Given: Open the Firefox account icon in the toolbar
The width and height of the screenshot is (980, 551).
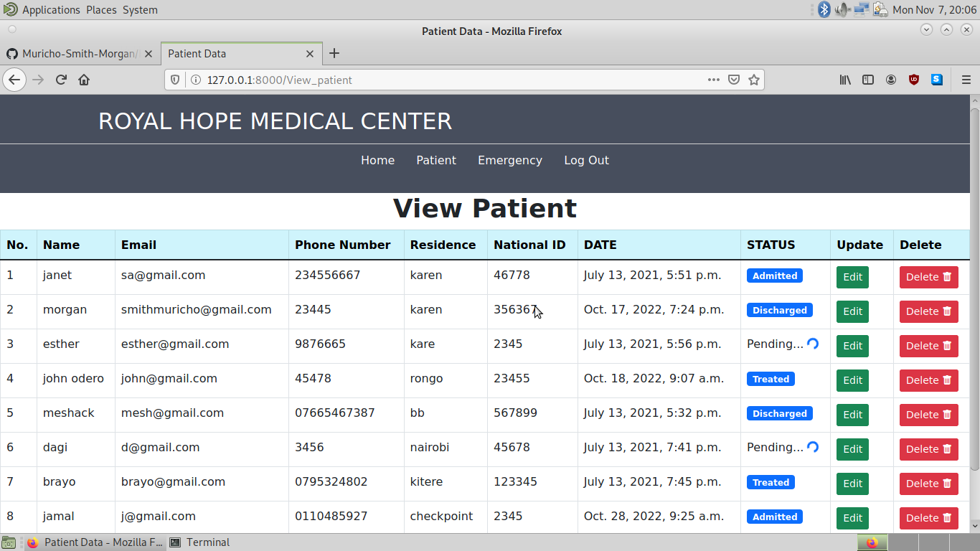Looking at the screenshot, I should [891, 80].
